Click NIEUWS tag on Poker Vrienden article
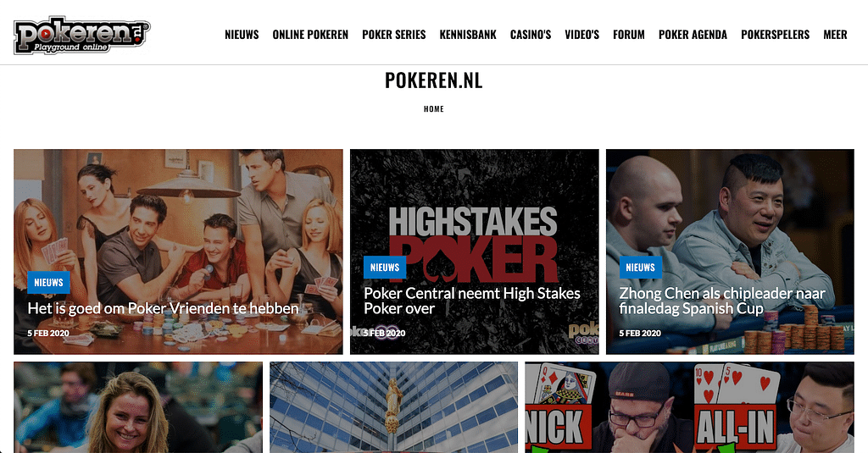Image resolution: width=868 pixels, height=453 pixels. coord(48,283)
